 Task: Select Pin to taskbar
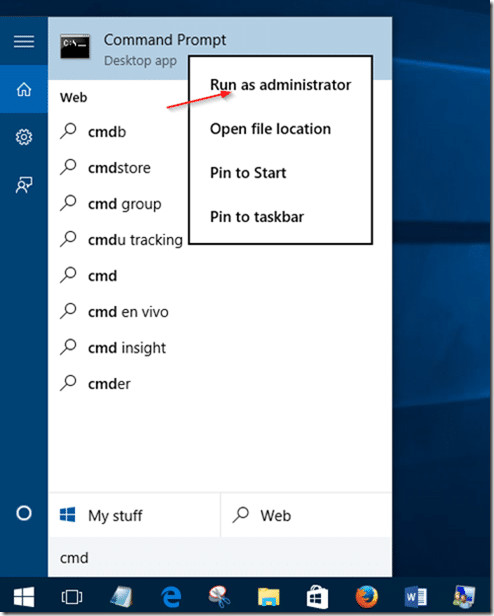(257, 217)
